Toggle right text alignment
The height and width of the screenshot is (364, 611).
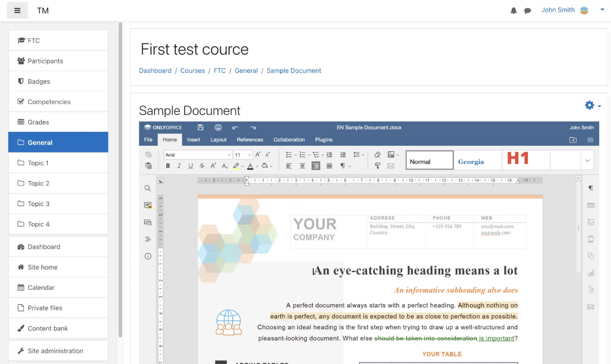tap(316, 166)
